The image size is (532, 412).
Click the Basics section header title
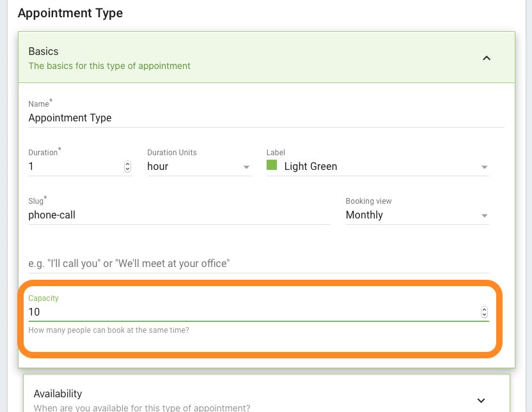(43, 52)
